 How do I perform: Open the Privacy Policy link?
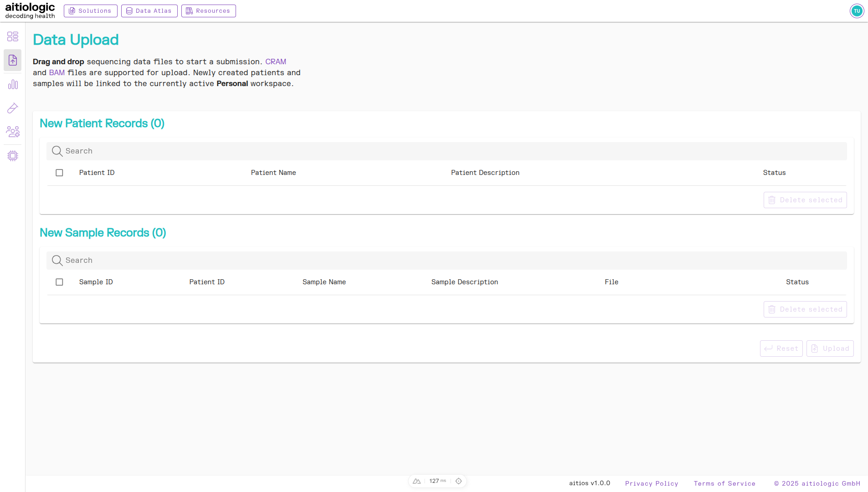652,483
